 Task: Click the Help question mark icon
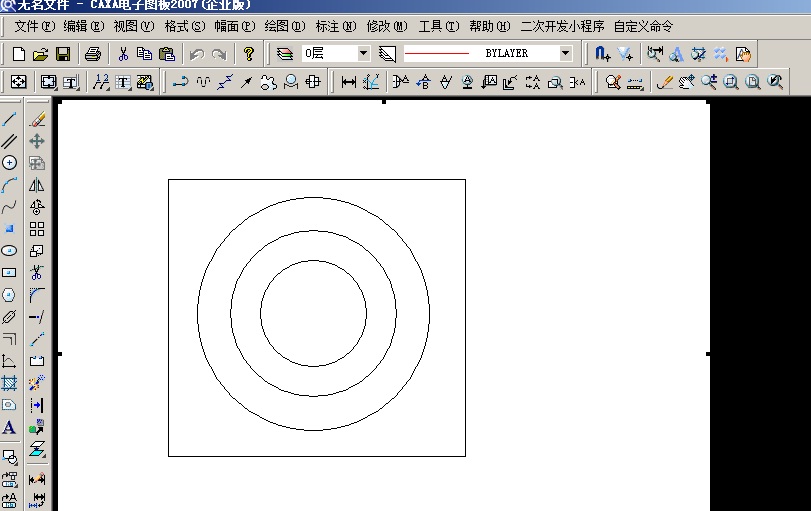tap(249, 53)
